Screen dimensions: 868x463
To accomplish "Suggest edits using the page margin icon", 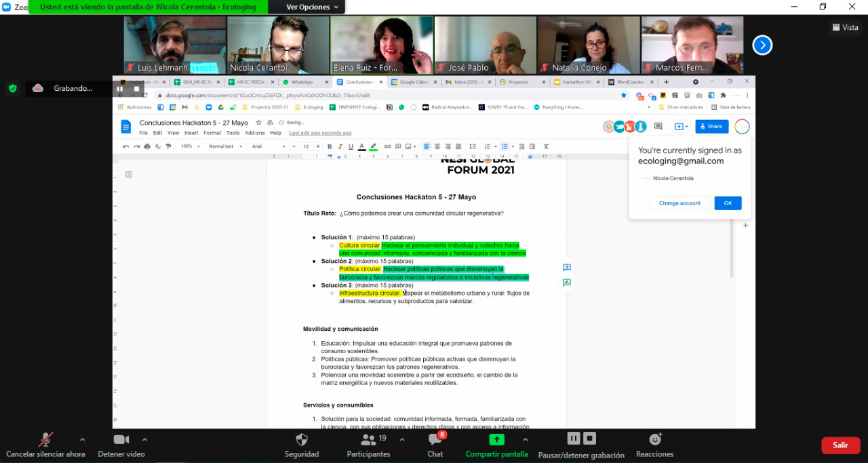I will (x=567, y=283).
